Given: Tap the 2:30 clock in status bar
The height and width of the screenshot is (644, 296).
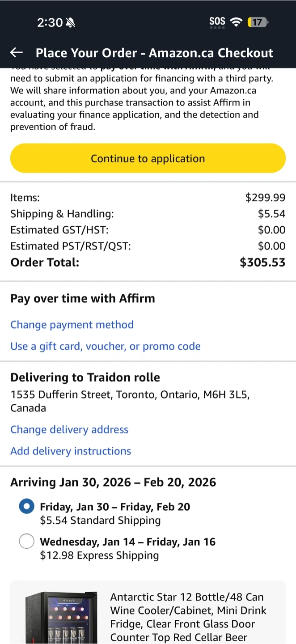Looking at the screenshot, I should (x=49, y=22).
